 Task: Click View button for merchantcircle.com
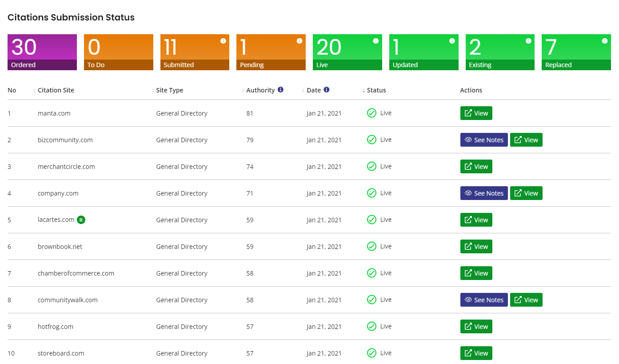click(476, 167)
